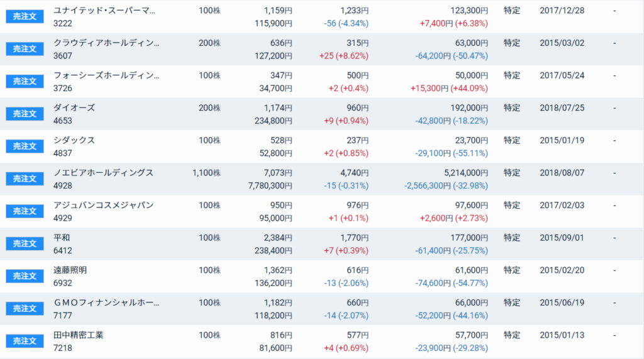Image resolution: width=644 pixels, height=359 pixels.
Task: Click 売注文 for アジュバンコスメジャパン 4929
Action: point(25,211)
